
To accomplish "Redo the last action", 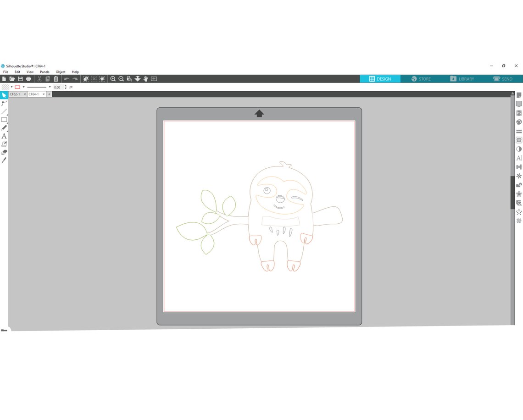I will 75,79.
